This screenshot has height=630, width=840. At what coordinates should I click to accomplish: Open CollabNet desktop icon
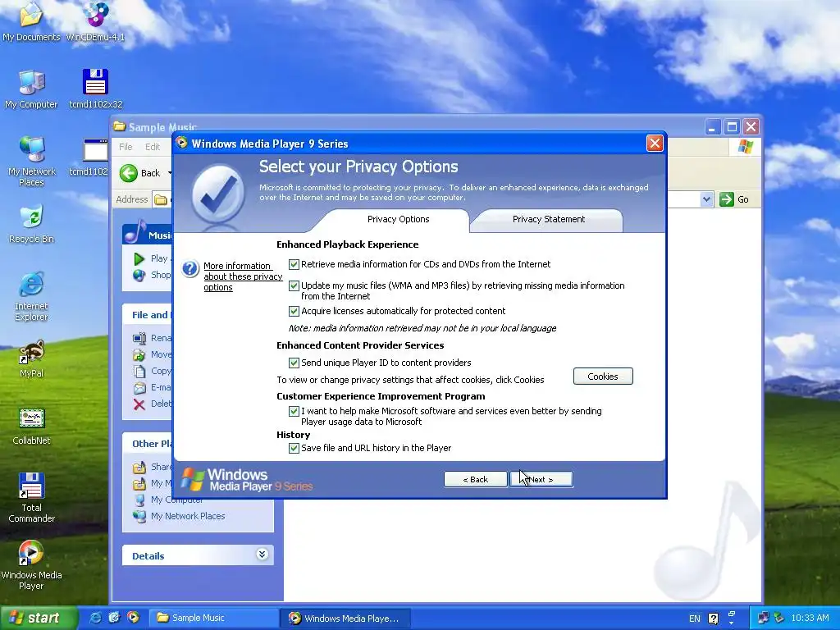(x=31, y=427)
